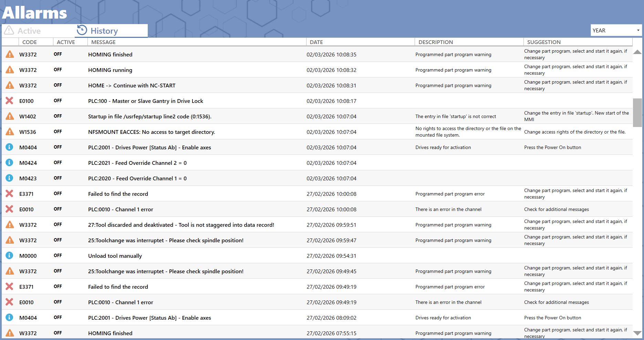Select the info icon for M0000 Unload tool manually
Screen dimensions: 644x340
[10, 255]
